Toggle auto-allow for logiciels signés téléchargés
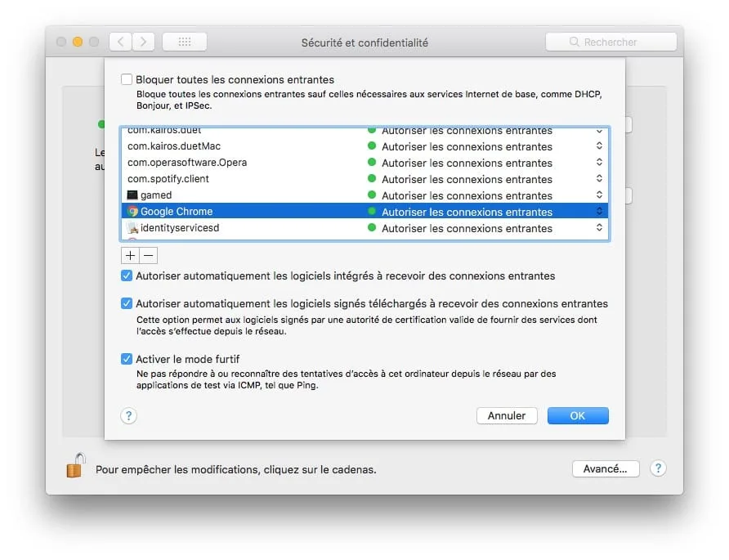 click(x=127, y=303)
